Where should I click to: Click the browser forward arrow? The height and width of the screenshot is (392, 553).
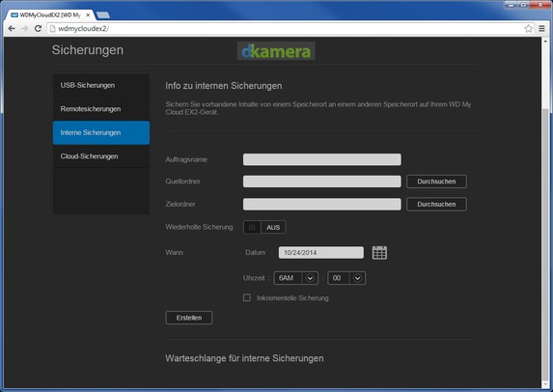coord(25,29)
